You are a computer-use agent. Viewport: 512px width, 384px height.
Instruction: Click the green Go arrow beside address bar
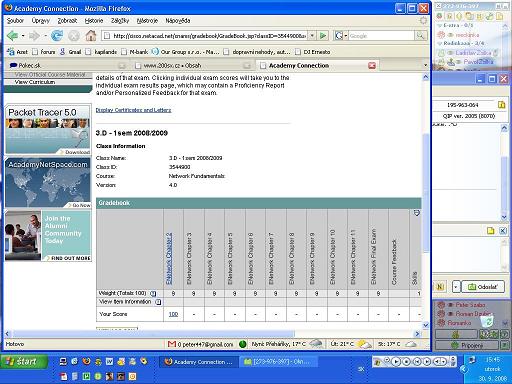coord(323,35)
